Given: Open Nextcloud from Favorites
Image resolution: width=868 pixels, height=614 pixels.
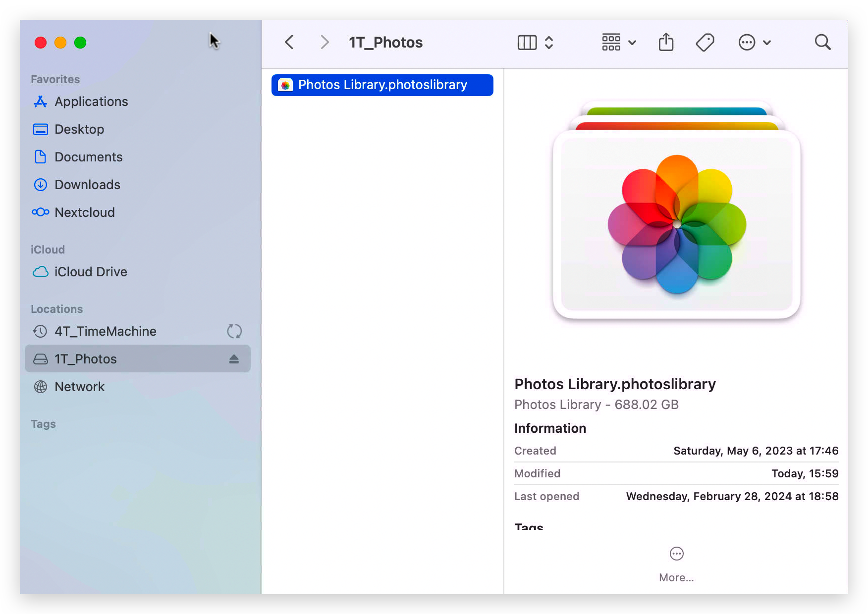Looking at the screenshot, I should [84, 212].
